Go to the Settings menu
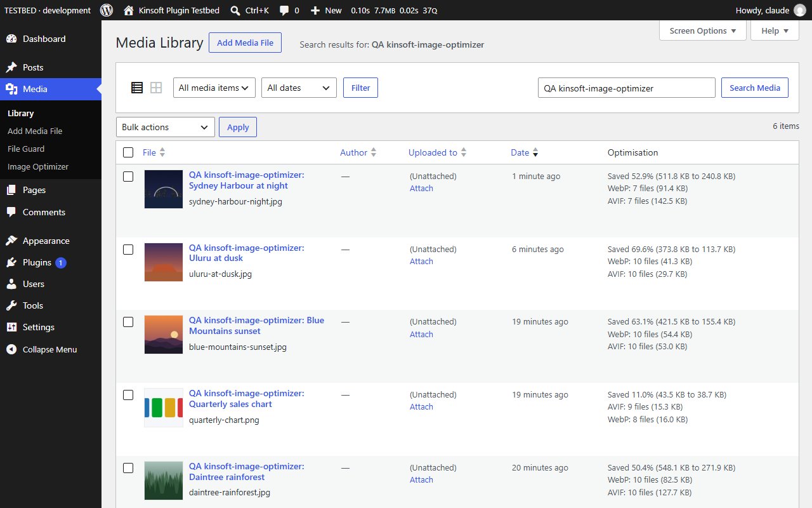 [51, 327]
